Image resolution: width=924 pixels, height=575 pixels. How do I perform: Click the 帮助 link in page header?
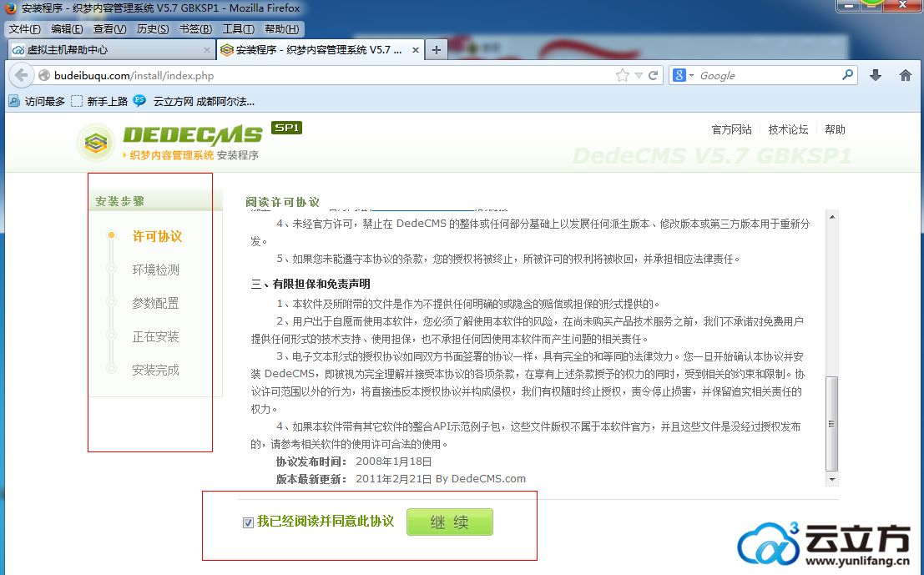(x=835, y=129)
